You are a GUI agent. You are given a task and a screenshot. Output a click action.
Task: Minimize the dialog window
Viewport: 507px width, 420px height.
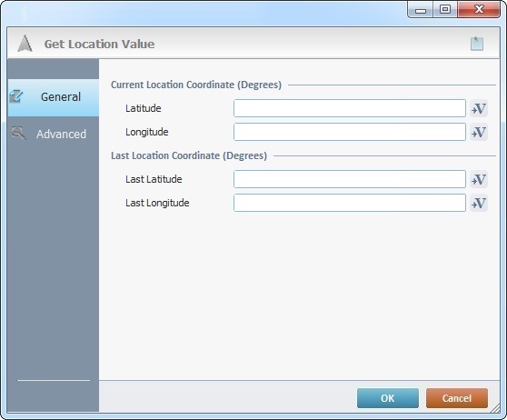point(421,10)
